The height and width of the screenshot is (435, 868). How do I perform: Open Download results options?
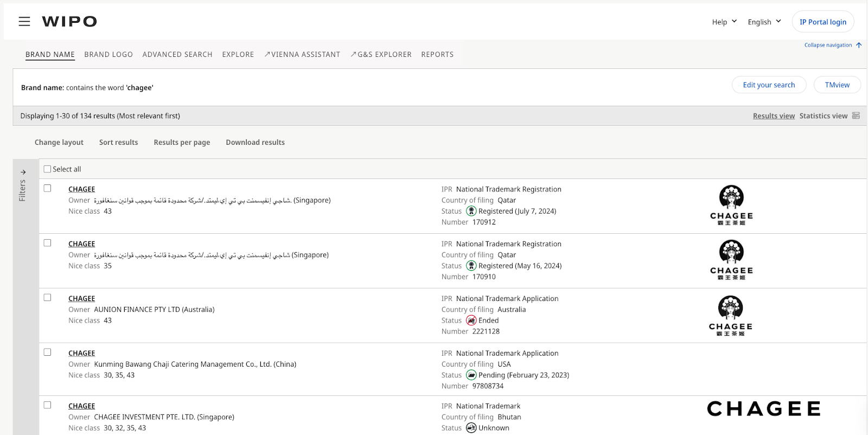tap(255, 142)
